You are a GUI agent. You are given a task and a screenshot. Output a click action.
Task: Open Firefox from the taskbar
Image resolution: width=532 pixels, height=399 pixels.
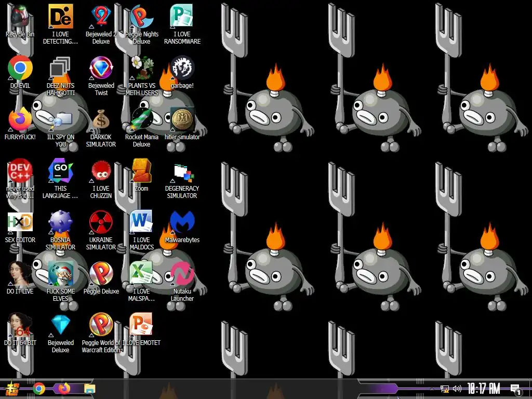click(x=64, y=388)
